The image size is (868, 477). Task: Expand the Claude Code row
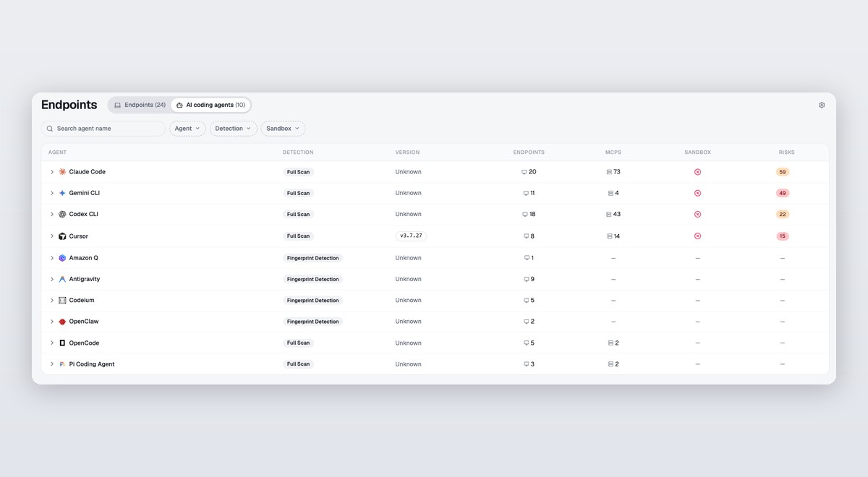52,172
